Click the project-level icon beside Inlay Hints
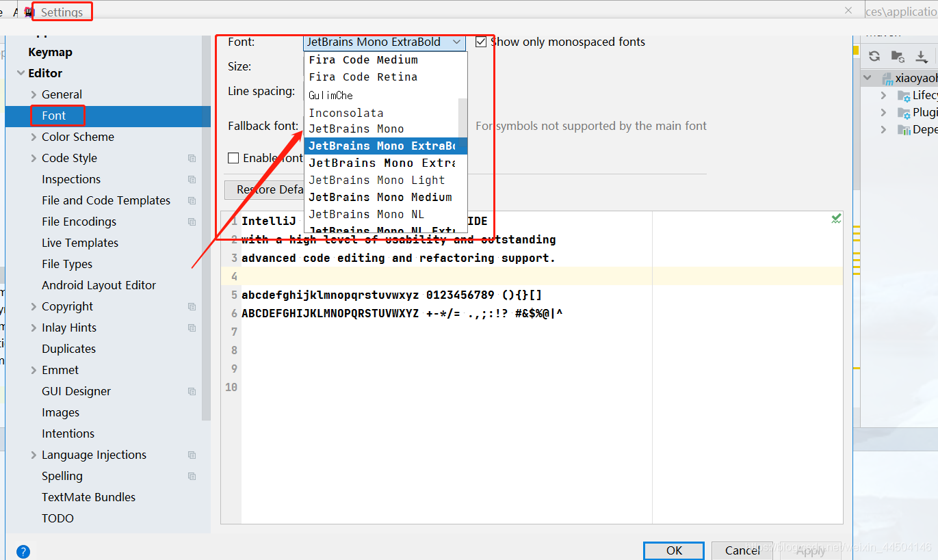 [x=192, y=328]
